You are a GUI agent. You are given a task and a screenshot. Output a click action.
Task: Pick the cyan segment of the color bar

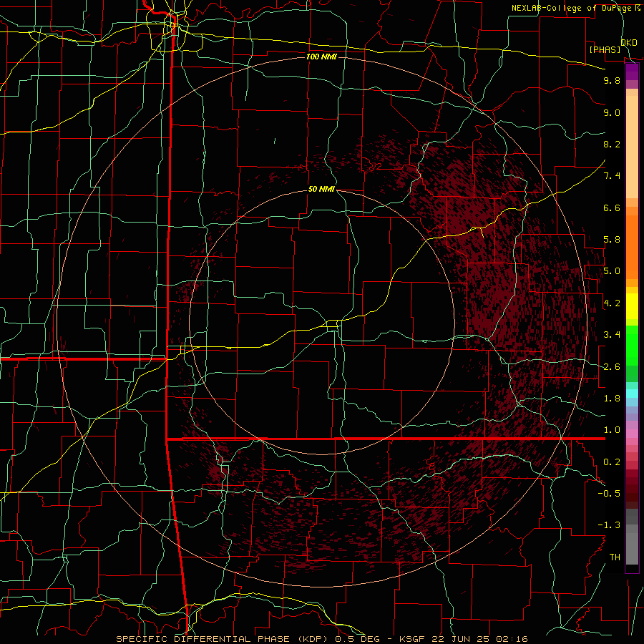(632, 394)
